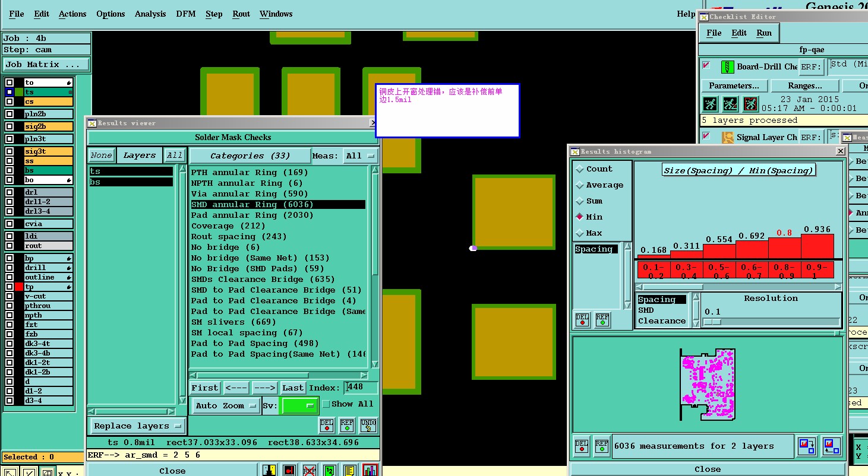Click Job Matrix button
Image resolution: width=868 pixels, height=476 pixels.
coord(46,64)
